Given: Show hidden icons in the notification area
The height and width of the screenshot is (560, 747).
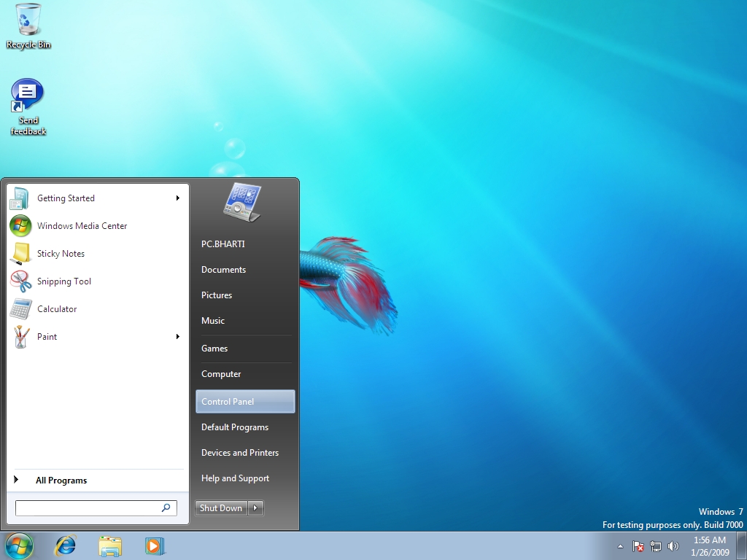Looking at the screenshot, I should 619,546.
